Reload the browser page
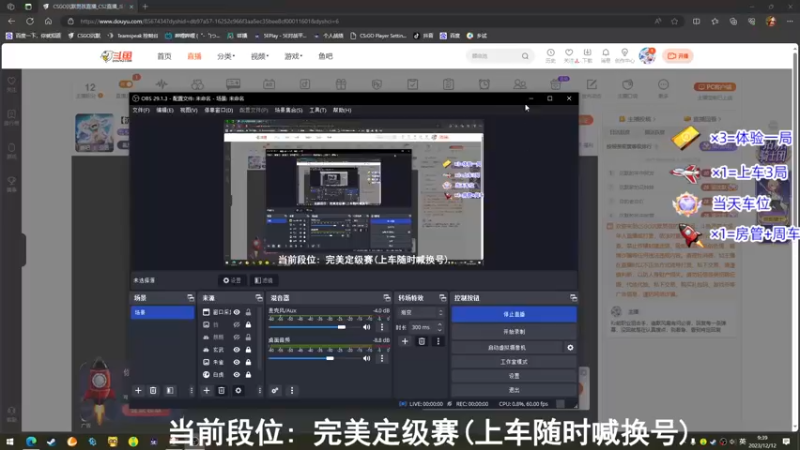This screenshot has width=800, height=450. pyautogui.click(x=30, y=21)
